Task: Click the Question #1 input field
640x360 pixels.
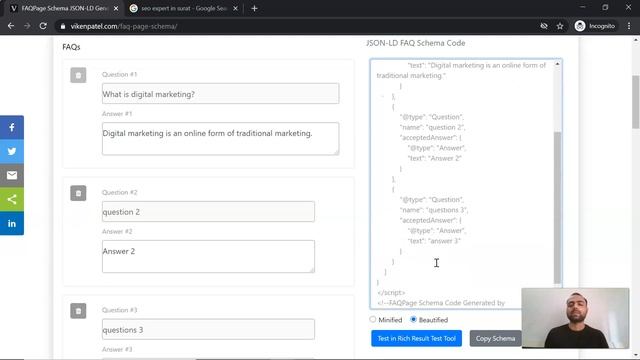Action: coord(220,93)
